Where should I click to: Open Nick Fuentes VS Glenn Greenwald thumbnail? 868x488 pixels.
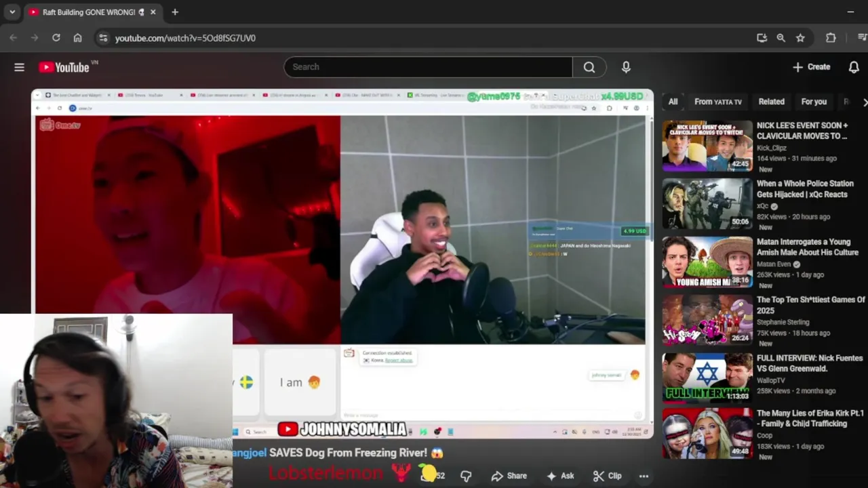(707, 379)
